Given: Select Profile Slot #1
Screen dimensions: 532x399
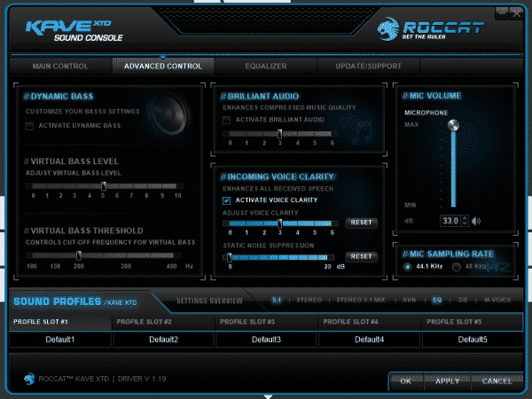Looking at the screenshot, I should (60, 322).
